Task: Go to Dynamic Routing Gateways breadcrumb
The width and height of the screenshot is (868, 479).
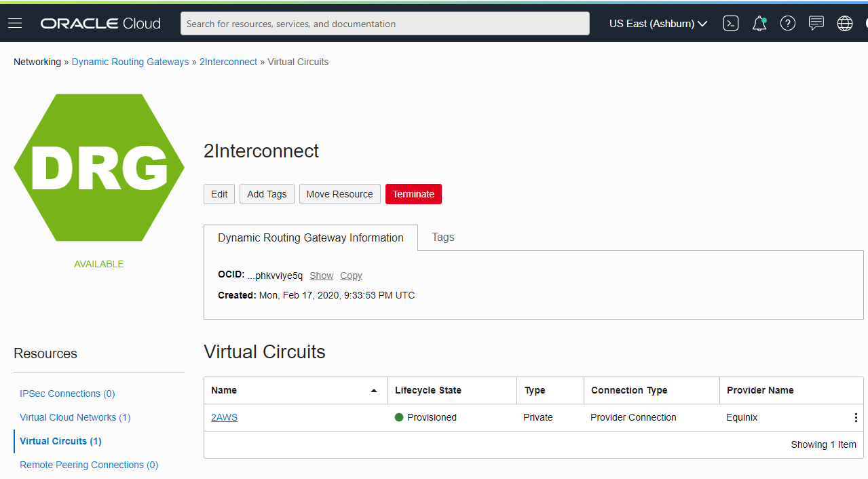Action: [130, 62]
